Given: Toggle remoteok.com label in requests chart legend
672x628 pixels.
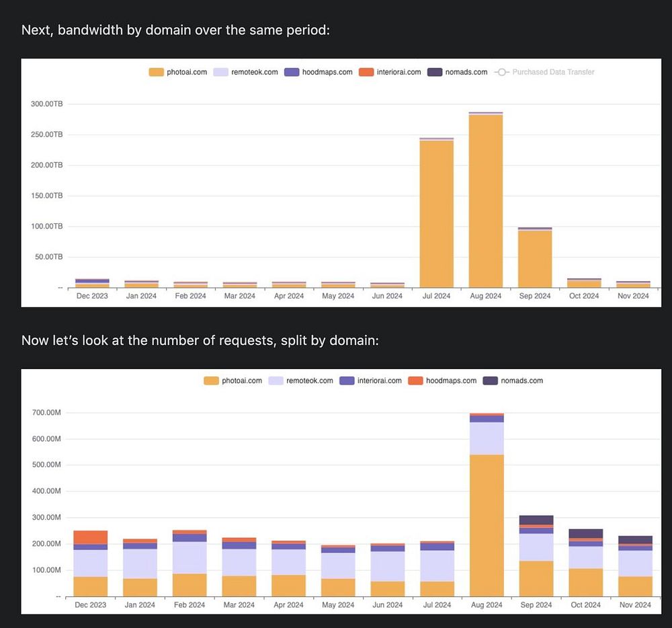Looking at the screenshot, I should 309,381.
